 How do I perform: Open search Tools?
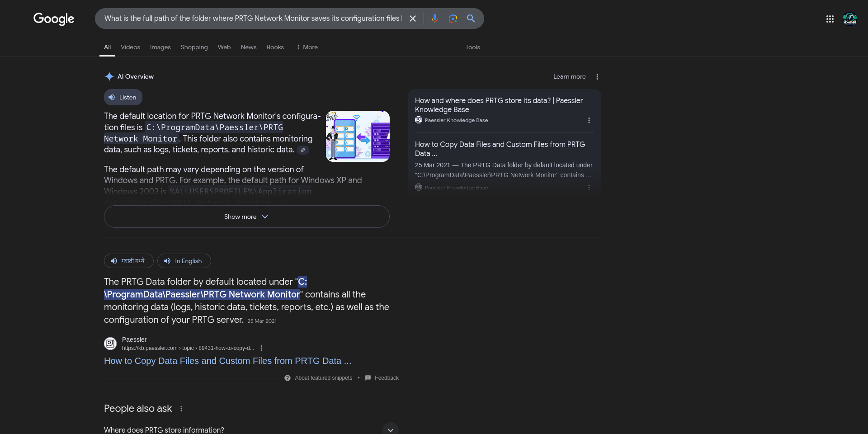pyautogui.click(x=472, y=47)
